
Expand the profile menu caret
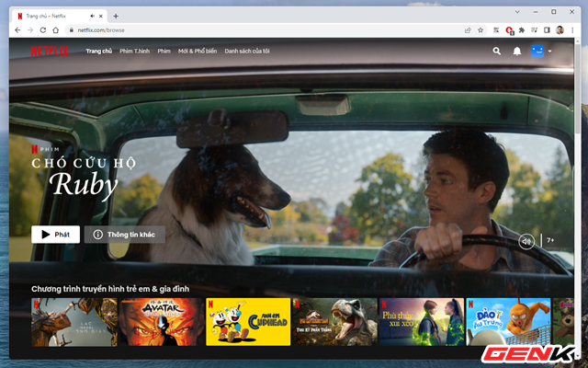point(549,52)
